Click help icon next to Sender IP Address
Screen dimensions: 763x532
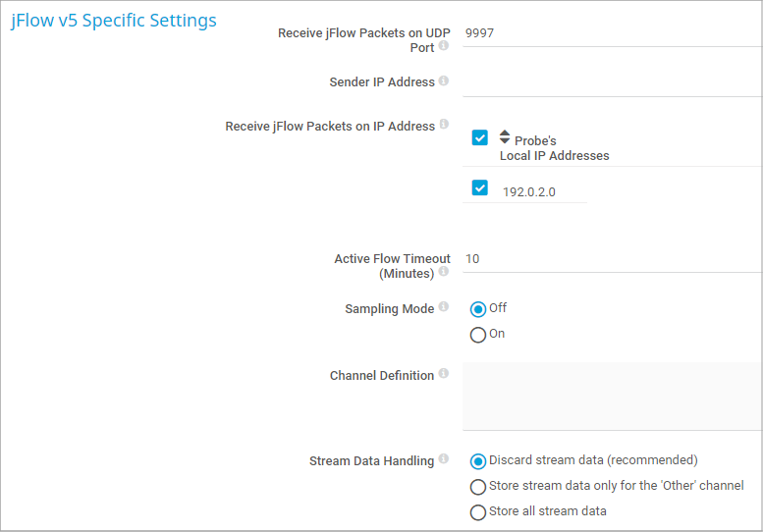[x=444, y=81]
